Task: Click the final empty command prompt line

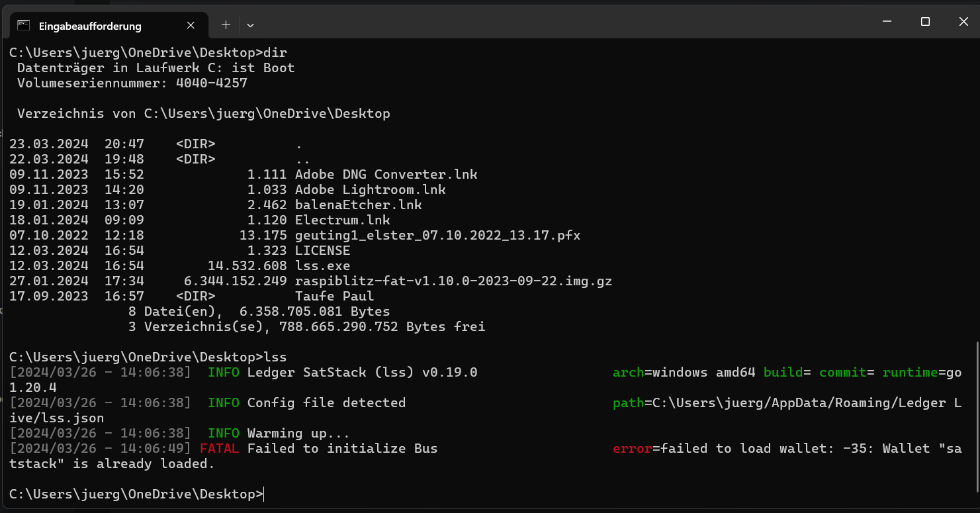Action: (x=136, y=494)
